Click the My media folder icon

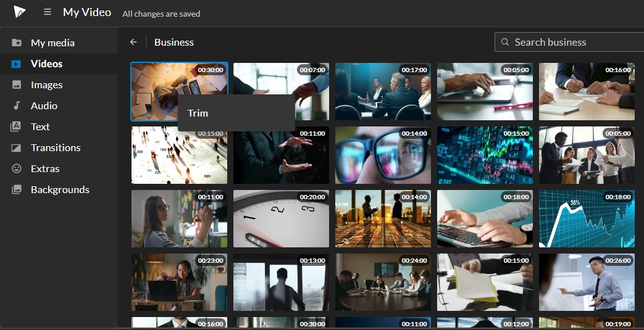click(17, 43)
